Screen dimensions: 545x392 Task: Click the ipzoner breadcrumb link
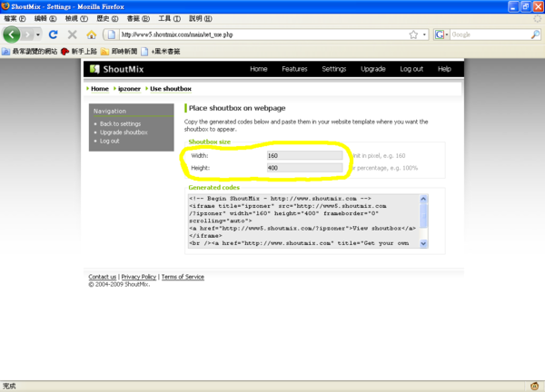coord(129,89)
